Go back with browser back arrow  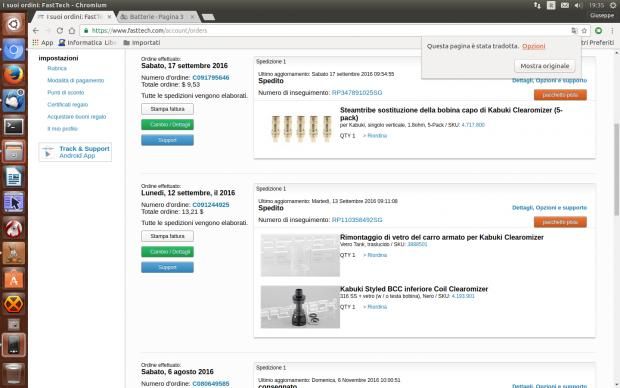(x=36, y=30)
